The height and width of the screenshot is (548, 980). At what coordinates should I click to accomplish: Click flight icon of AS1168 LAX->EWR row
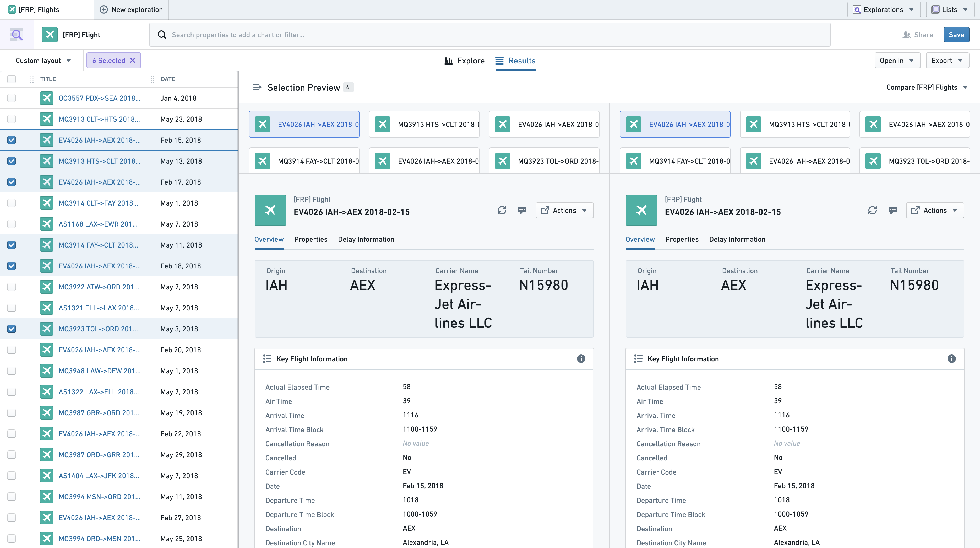[46, 224]
